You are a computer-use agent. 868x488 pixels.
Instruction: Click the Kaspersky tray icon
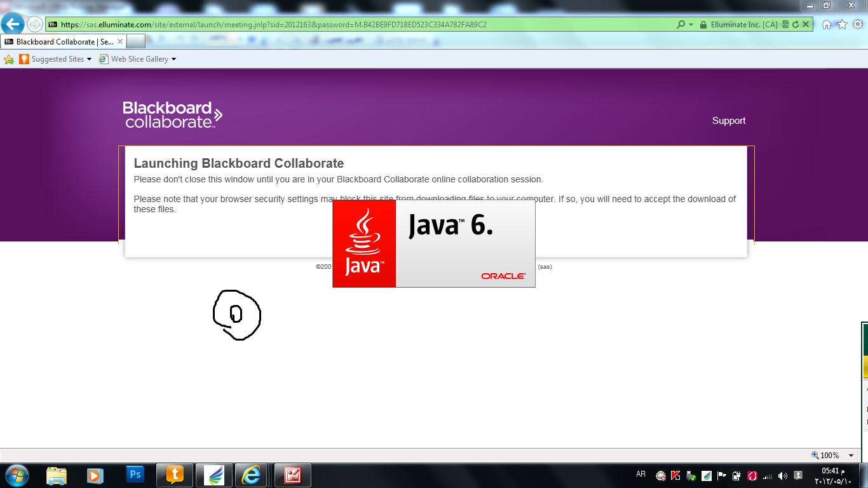(676, 475)
